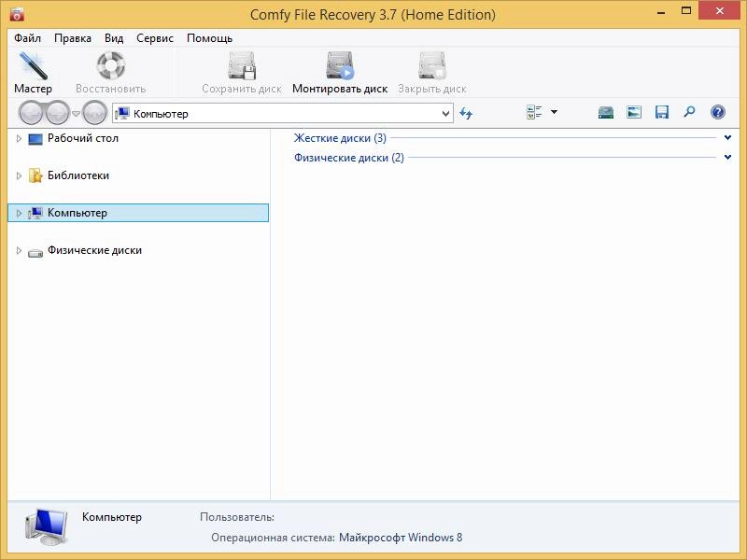Expand the Рабочий стол tree node
747x560 pixels.
(x=19, y=138)
